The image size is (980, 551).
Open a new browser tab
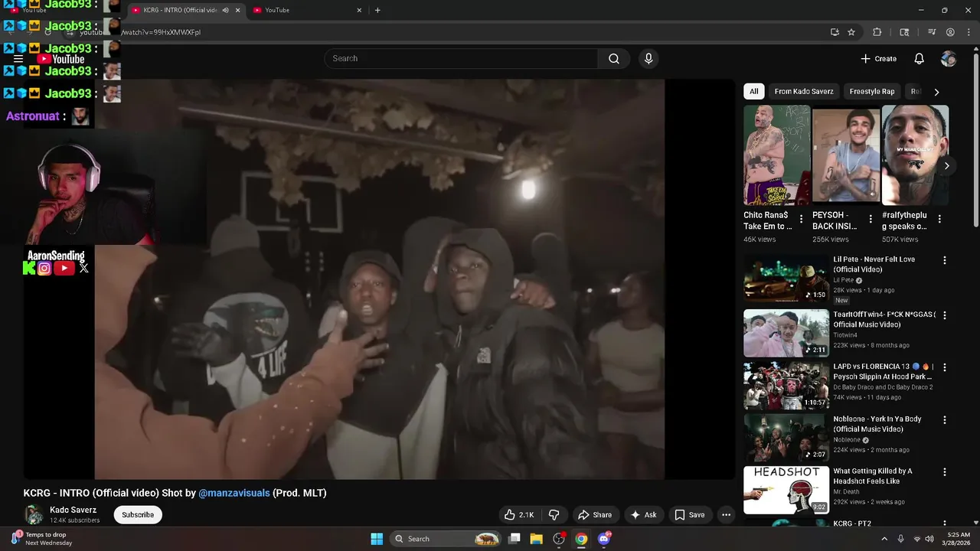point(377,10)
